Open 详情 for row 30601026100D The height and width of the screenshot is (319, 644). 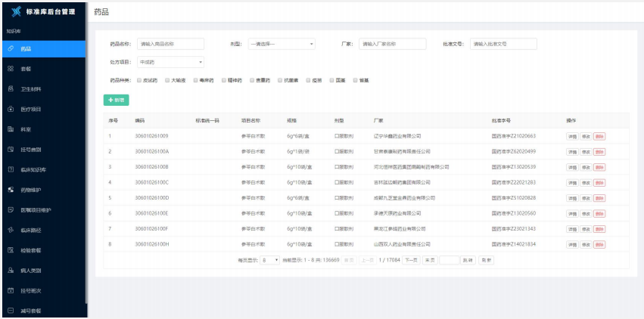pyautogui.click(x=572, y=199)
